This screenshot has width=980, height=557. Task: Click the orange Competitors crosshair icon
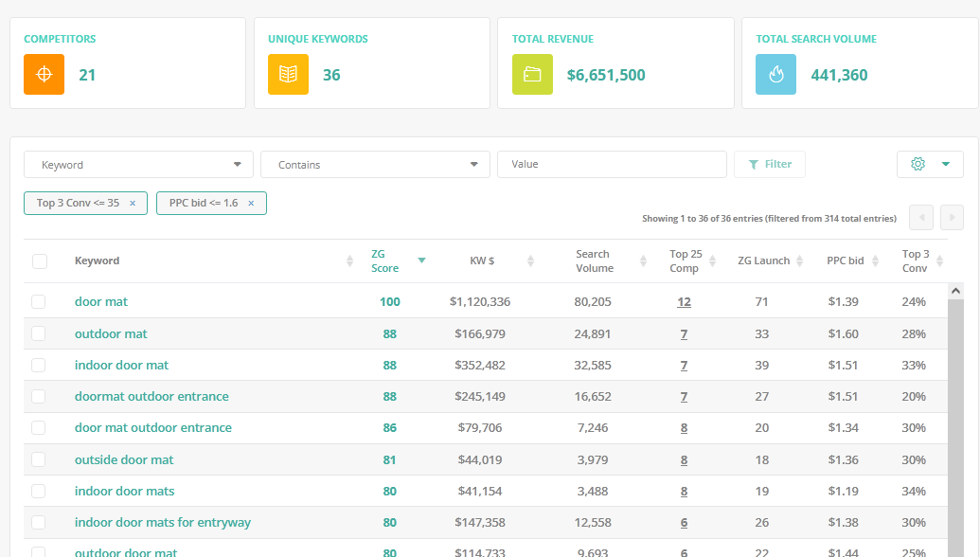click(44, 75)
